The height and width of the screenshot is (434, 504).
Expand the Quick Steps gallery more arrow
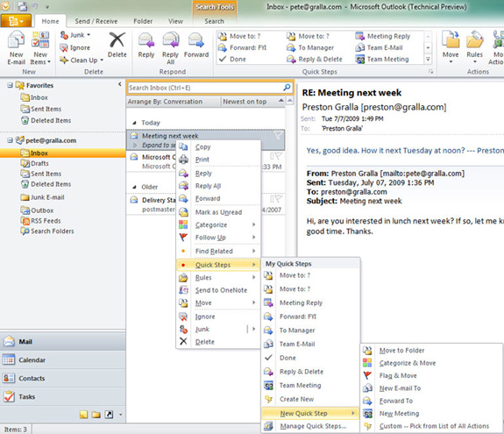pos(428,59)
